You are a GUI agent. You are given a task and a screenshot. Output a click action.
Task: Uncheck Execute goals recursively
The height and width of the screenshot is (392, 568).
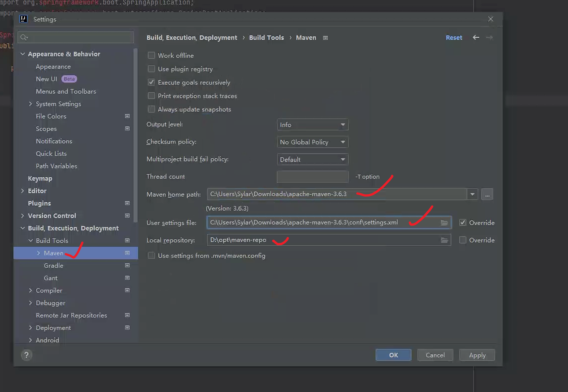click(x=151, y=83)
